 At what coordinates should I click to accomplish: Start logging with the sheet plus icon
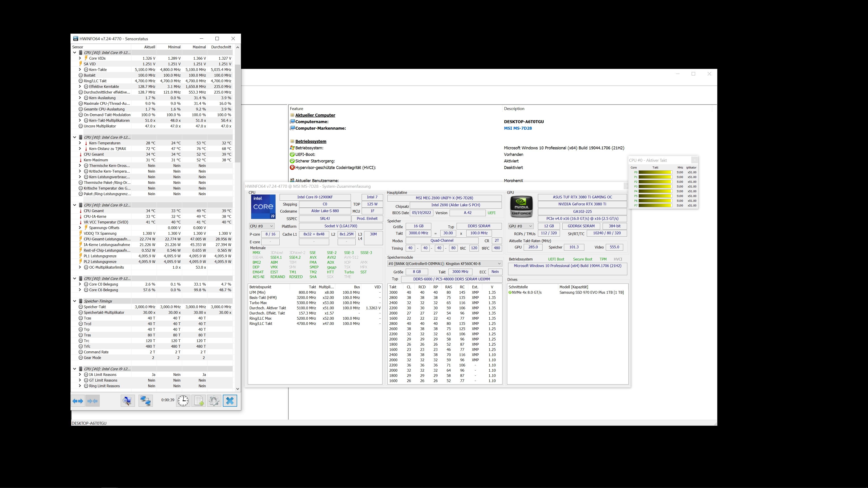click(198, 401)
